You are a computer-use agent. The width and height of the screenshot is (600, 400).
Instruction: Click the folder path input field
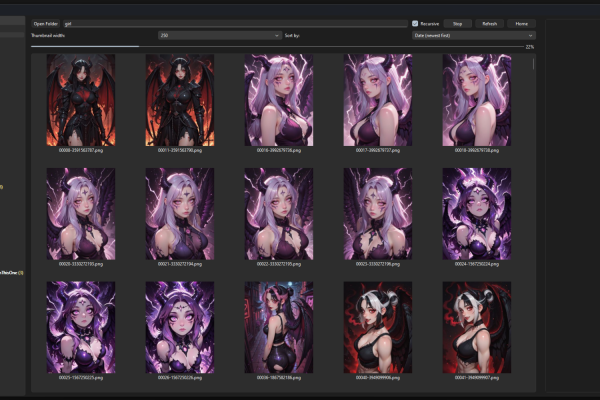click(x=235, y=24)
